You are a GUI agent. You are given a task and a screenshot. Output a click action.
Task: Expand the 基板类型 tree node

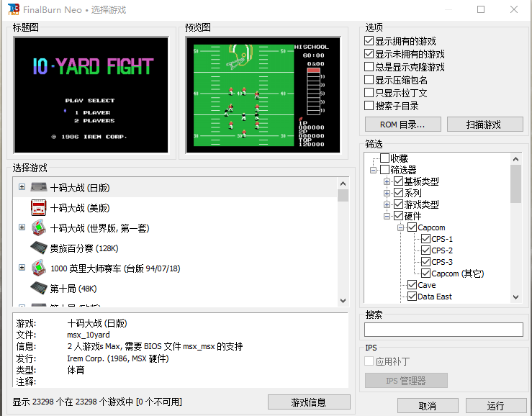(x=387, y=181)
